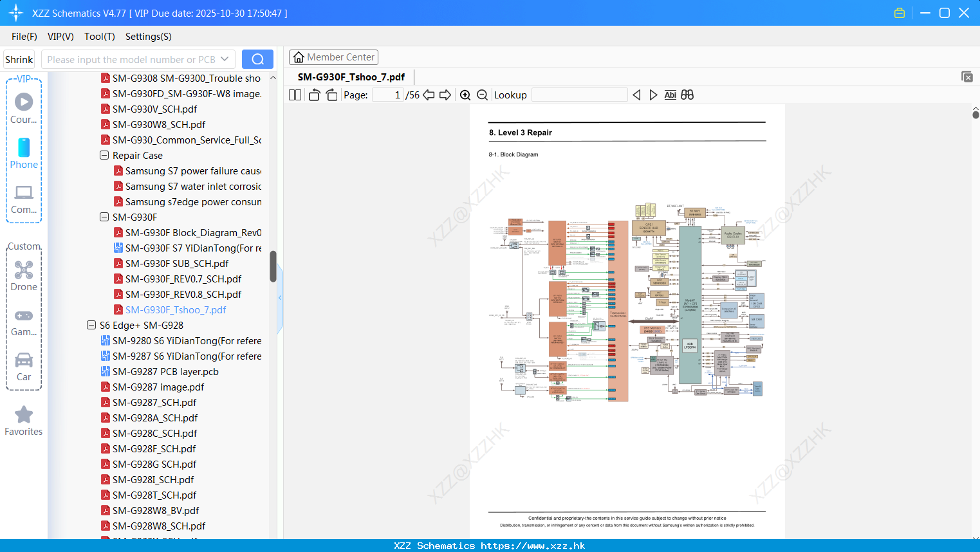Toggle two-page view layout icon
The height and width of the screenshot is (552, 980).
[295, 95]
